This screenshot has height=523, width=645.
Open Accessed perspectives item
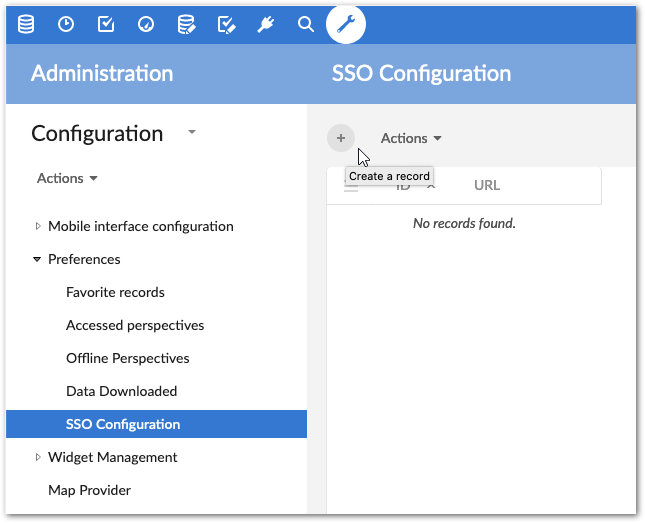tap(135, 325)
